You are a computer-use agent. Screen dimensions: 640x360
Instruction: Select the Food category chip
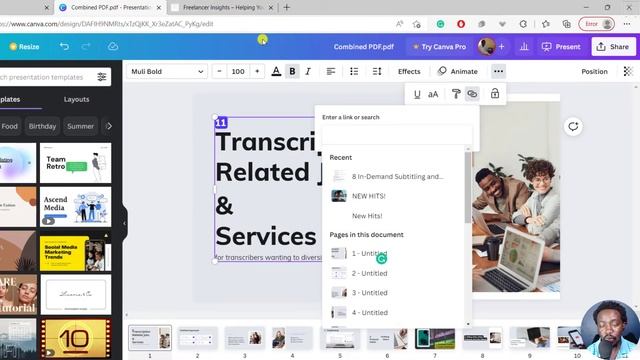pos(10,126)
